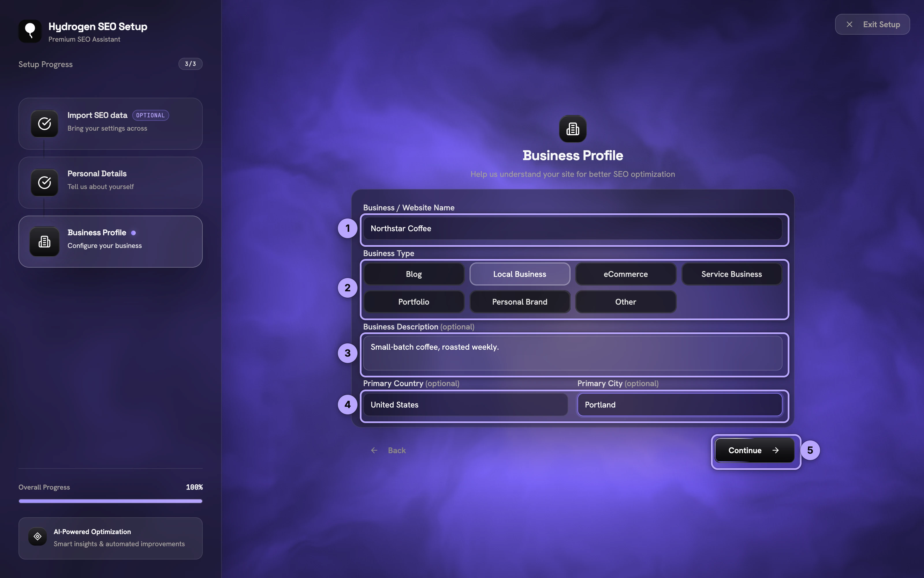This screenshot has height=578, width=924.
Task: Select the Other business type
Action: point(625,302)
